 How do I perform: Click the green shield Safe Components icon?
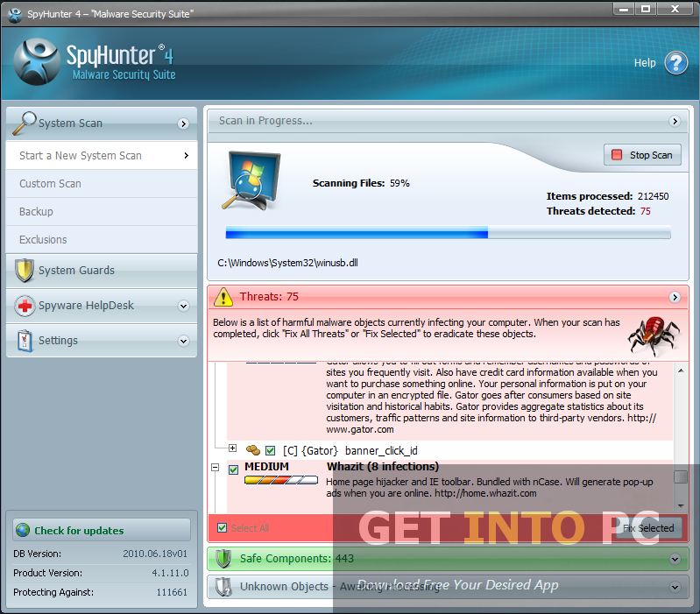[224, 558]
